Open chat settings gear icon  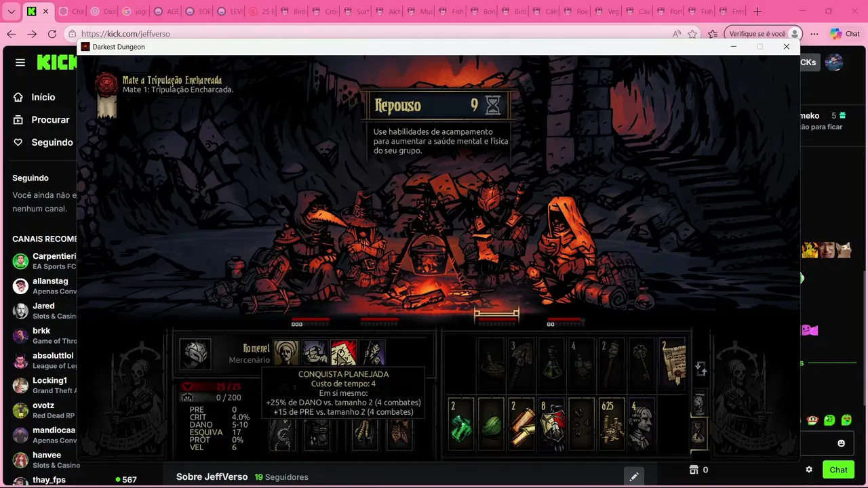click(x=809, y=470)
